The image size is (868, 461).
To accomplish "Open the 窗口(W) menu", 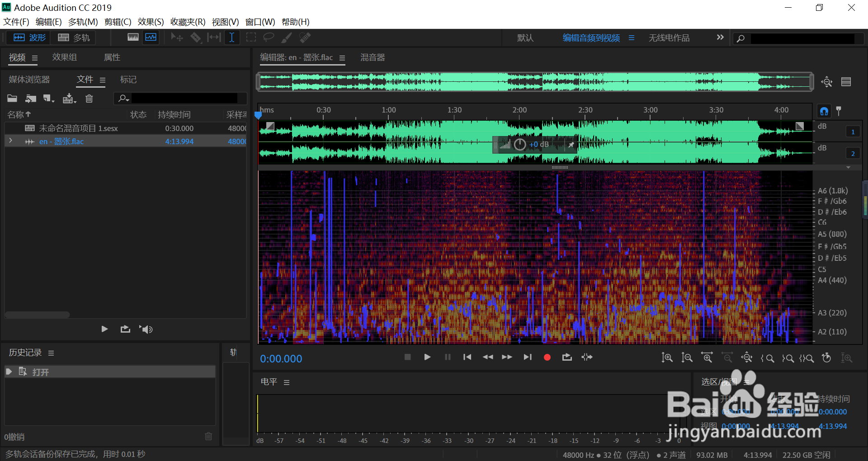I will click(x=260, y=22).
